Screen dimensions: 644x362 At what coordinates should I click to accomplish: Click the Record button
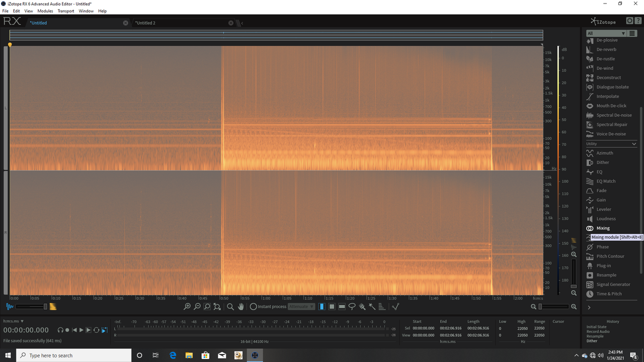(x=67, y=330)
